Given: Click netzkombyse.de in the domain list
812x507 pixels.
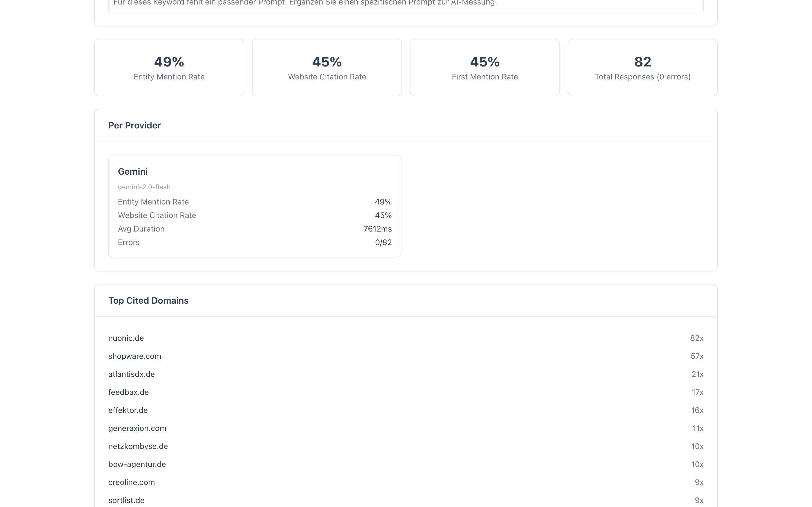Looking at the screenshot, I should pyautogui.click(x=138, y=446).
